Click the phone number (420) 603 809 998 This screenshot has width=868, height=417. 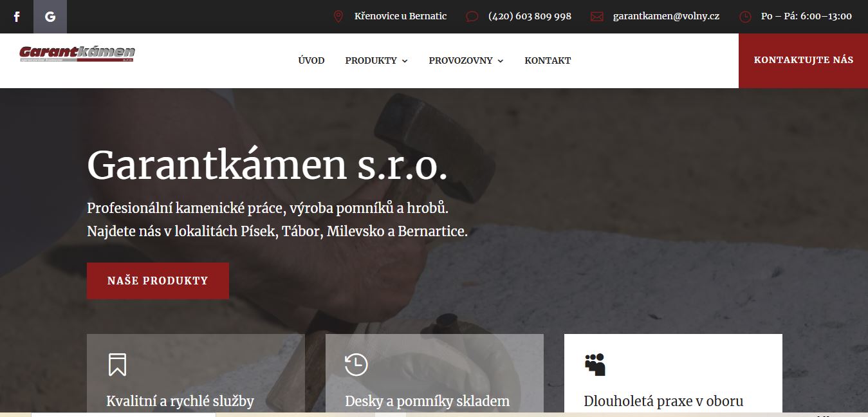530,16
